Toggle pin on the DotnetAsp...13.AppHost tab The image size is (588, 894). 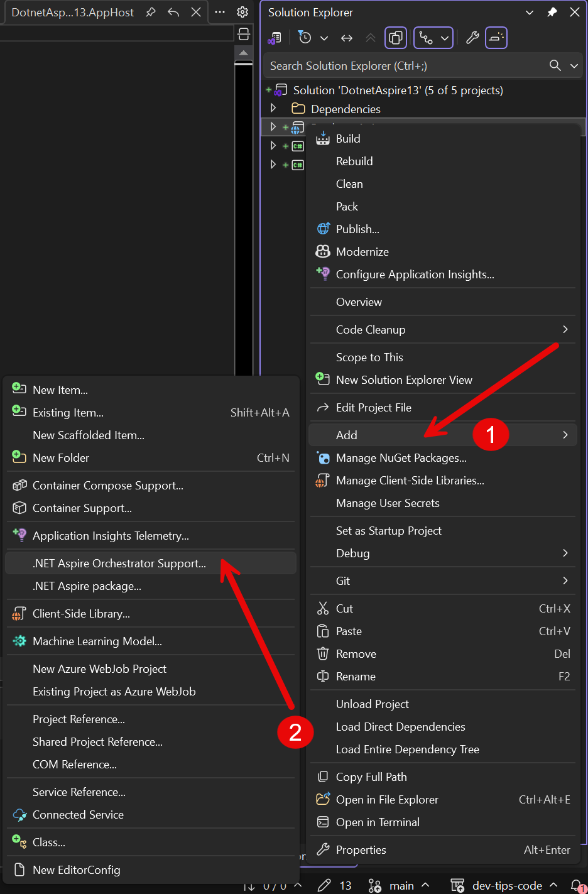click(151, 12)
